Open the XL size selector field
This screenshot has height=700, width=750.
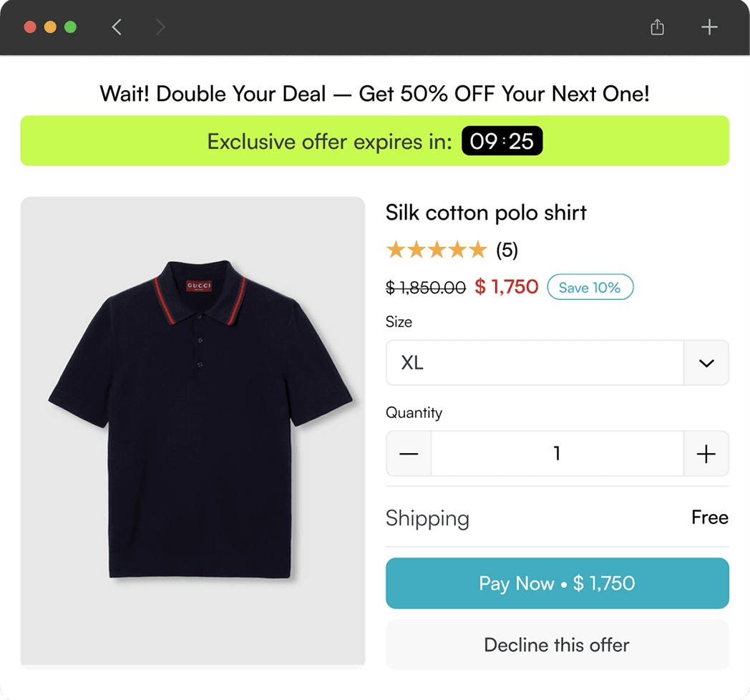coord(535,363)
